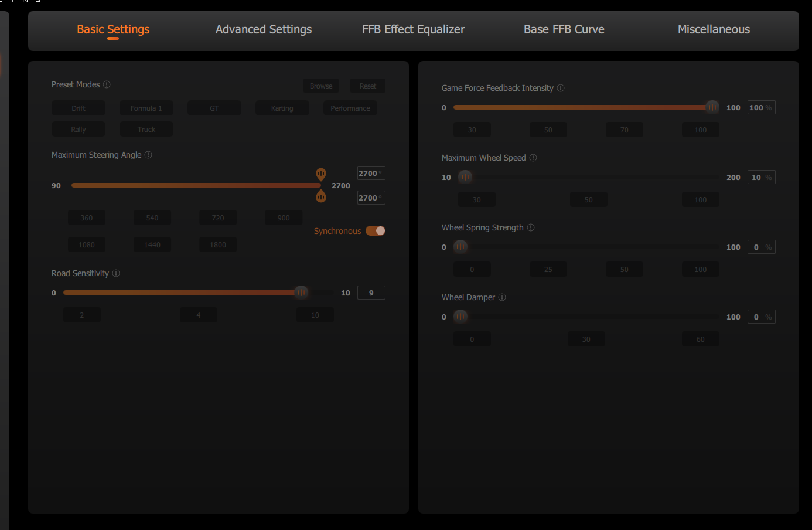Viewport: 812px width, 530px height.
Task: Switch to the Basic Settings tab
Action: tap(113, 29)
